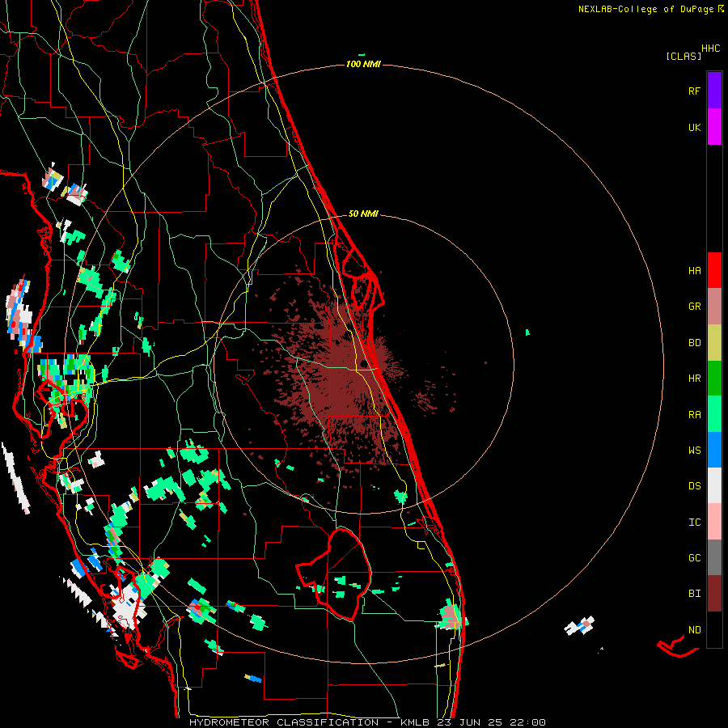Click the BI legend label
Screen dimensions: 728x728
694,594
